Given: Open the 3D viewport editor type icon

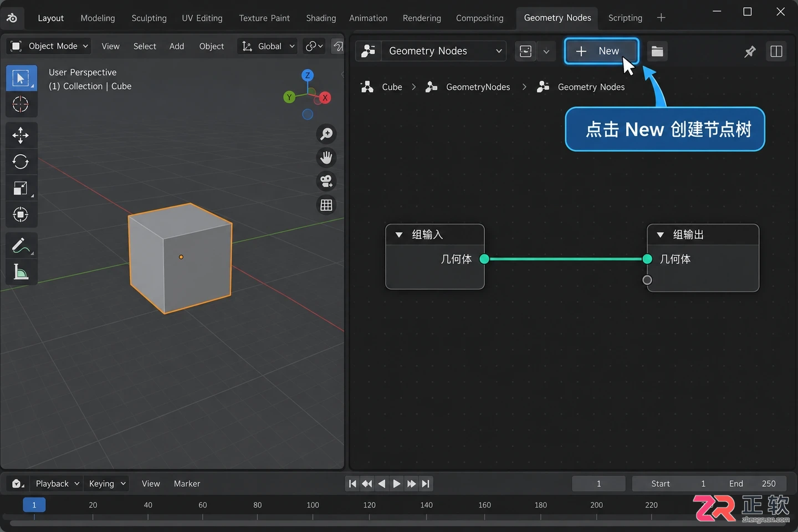Looking at the screenshot, I should (x=16, y=46).
